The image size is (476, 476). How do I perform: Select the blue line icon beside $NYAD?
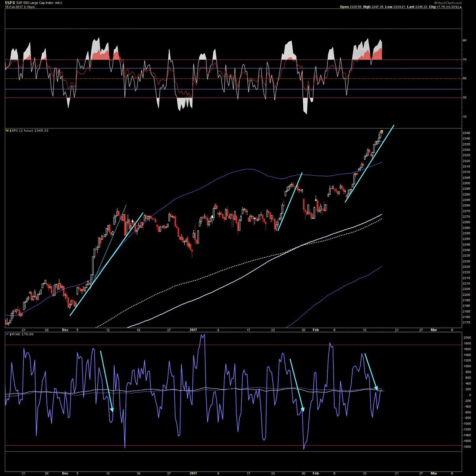point(6,334)
